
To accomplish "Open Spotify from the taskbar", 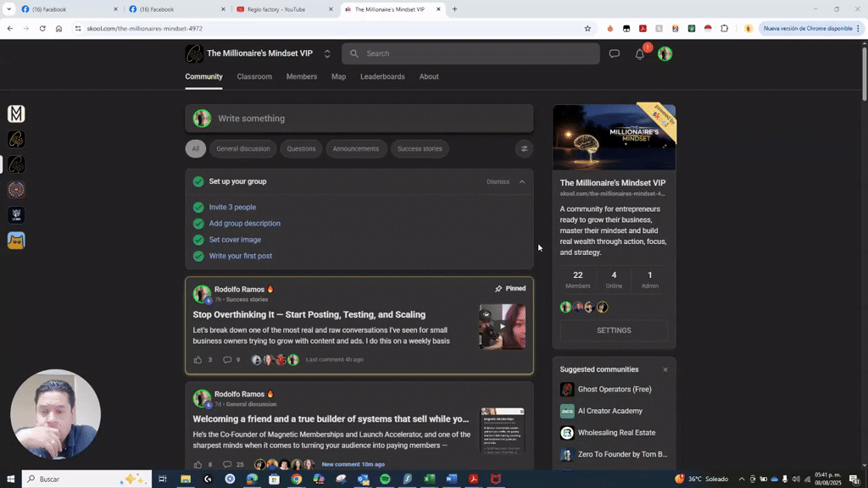I will 386,480.
